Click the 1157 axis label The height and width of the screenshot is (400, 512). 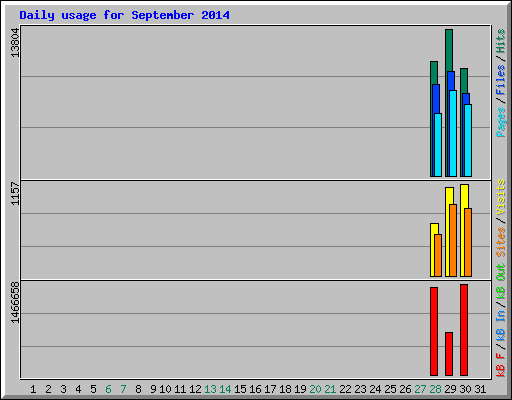pyautogui.click(x=15, y=193)
